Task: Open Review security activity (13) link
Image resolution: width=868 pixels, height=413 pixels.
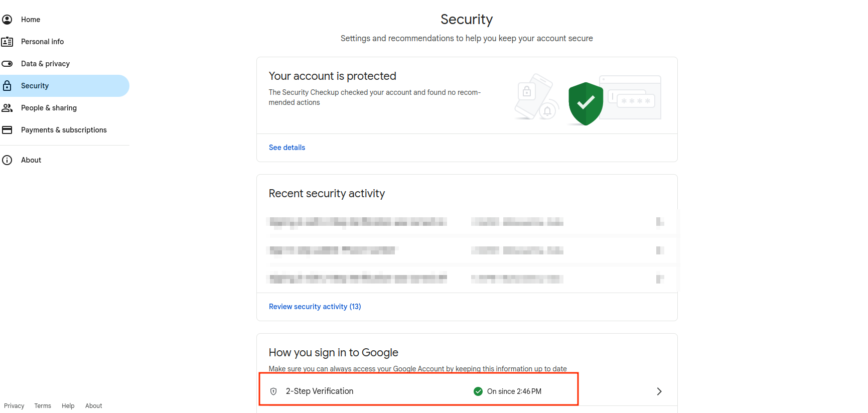Action: point(315,307)
